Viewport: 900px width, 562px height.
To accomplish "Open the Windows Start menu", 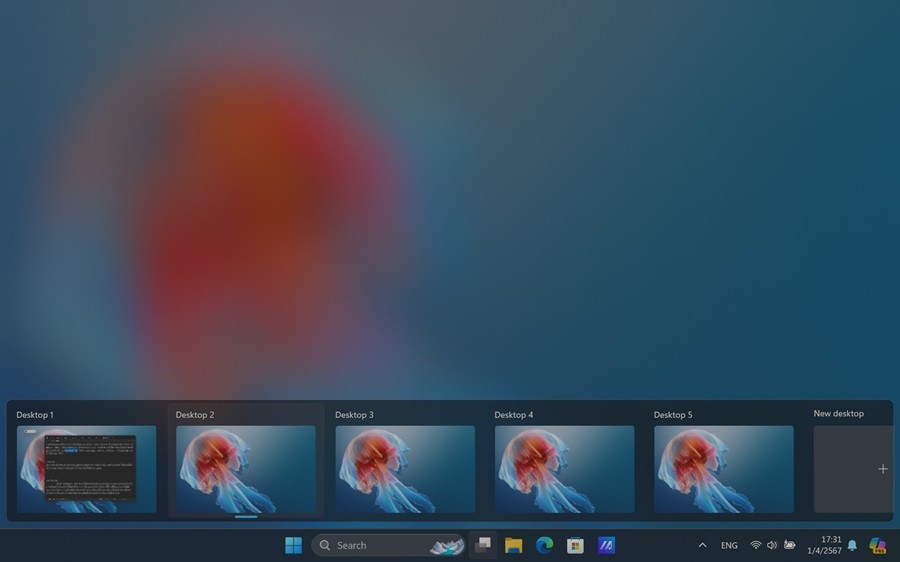I will point(293,545).
